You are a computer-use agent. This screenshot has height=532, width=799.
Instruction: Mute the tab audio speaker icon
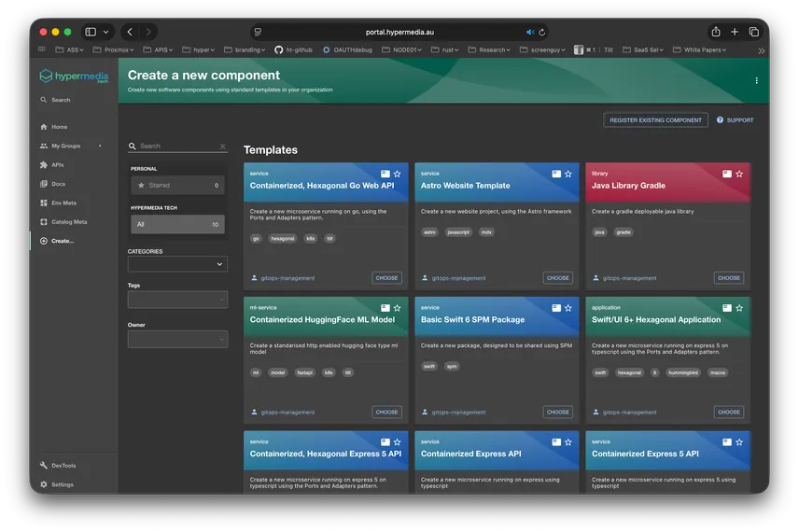click(x=530, y=32)
